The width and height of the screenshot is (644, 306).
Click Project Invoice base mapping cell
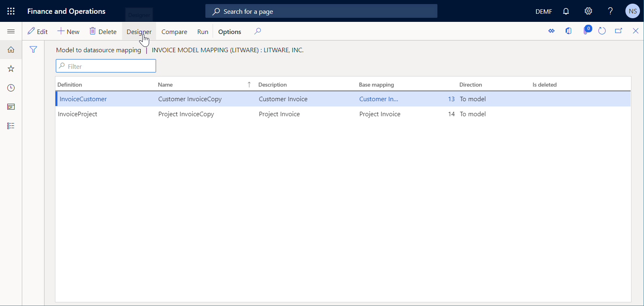[380, 114]
